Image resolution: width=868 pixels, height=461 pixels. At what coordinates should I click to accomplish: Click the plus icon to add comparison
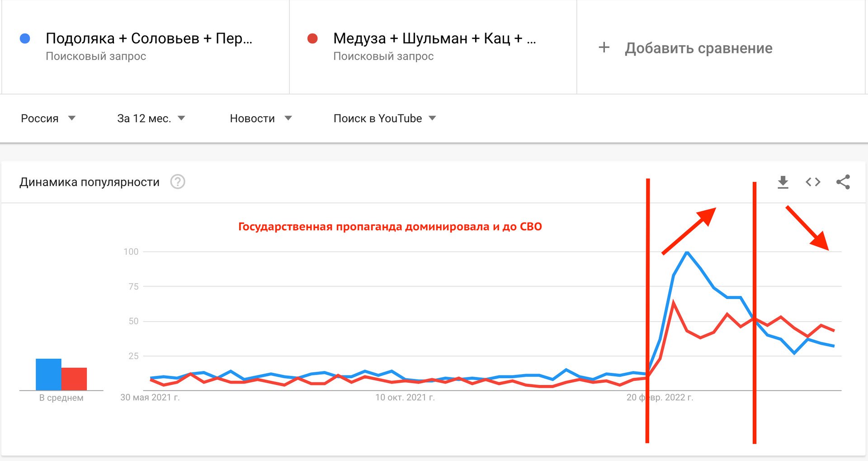click(604, 48)
